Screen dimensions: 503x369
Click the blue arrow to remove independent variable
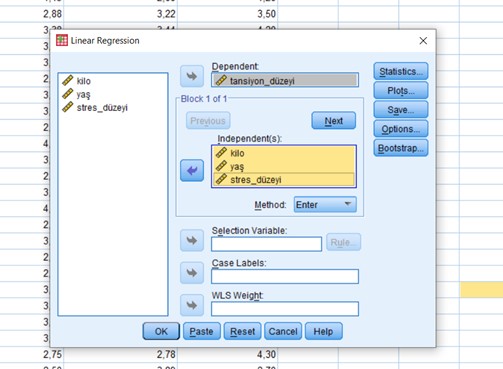pyautogui.click(x=192, y=170)
